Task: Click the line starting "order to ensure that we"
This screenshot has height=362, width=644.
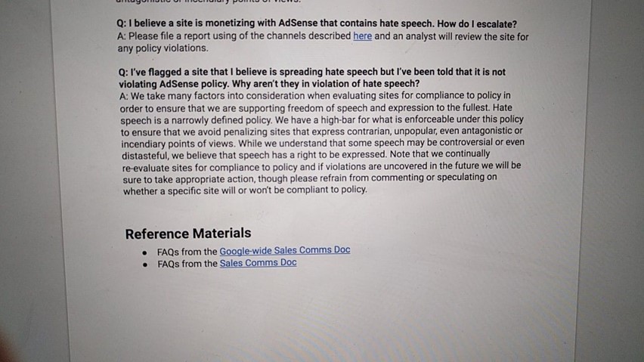Action: (316, 108)
